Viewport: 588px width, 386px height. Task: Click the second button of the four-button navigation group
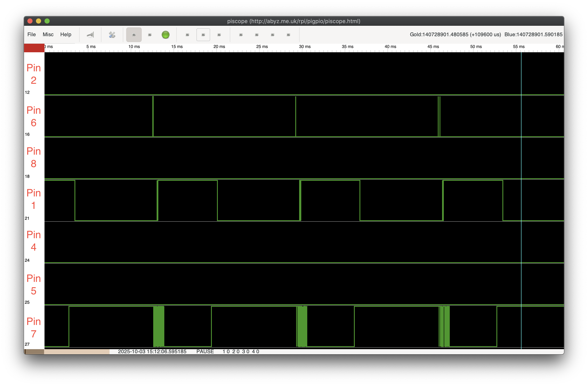(x=257, y=35)
